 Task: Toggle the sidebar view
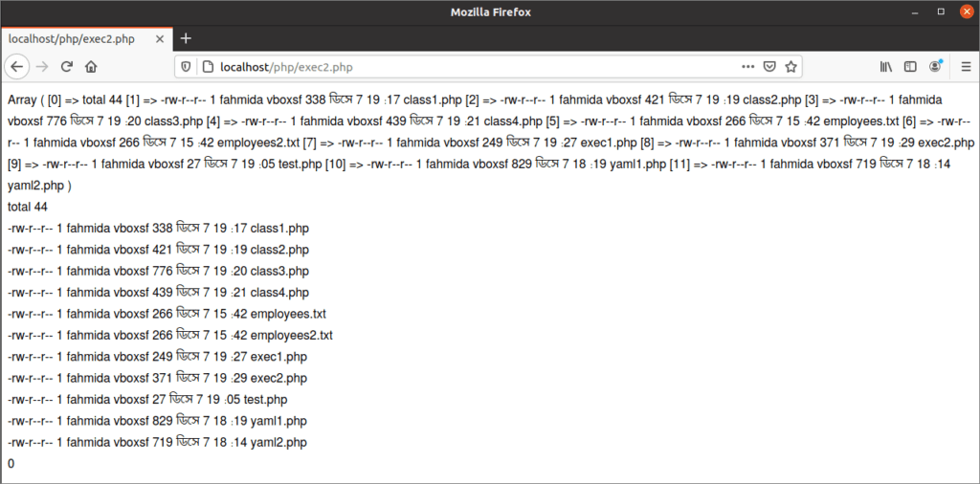pos(910,67)
